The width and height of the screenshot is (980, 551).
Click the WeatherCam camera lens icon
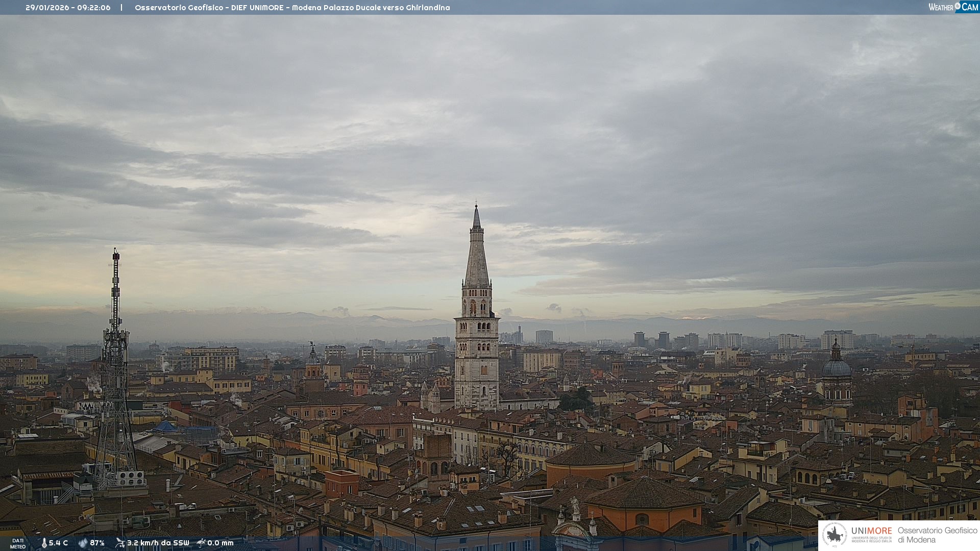(x=958, y=6)
